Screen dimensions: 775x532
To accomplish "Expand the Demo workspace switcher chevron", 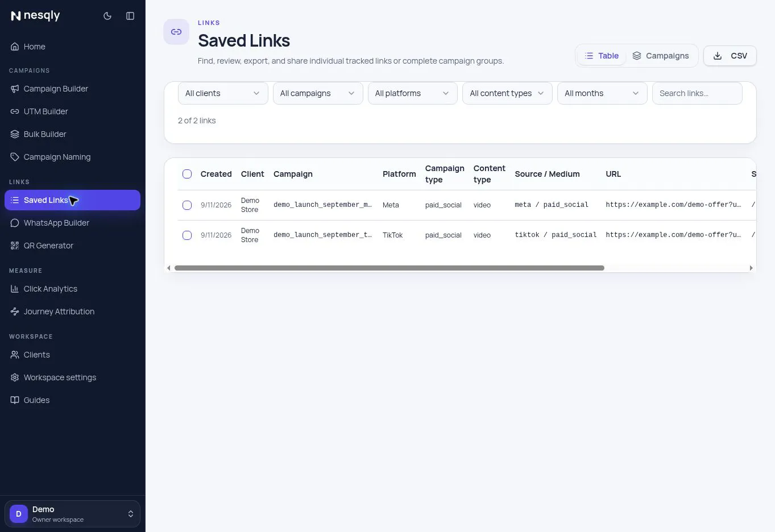I will (131, 514).
